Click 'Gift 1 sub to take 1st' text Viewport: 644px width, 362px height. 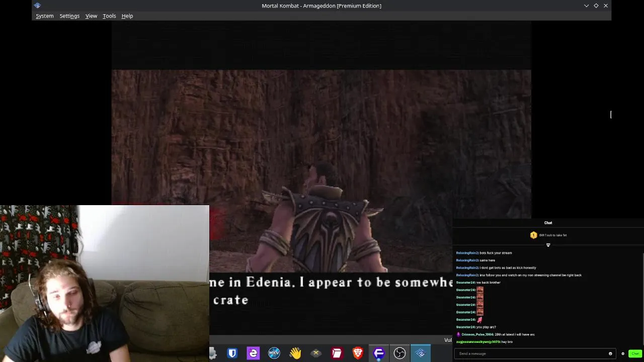(x=553, y=235)
